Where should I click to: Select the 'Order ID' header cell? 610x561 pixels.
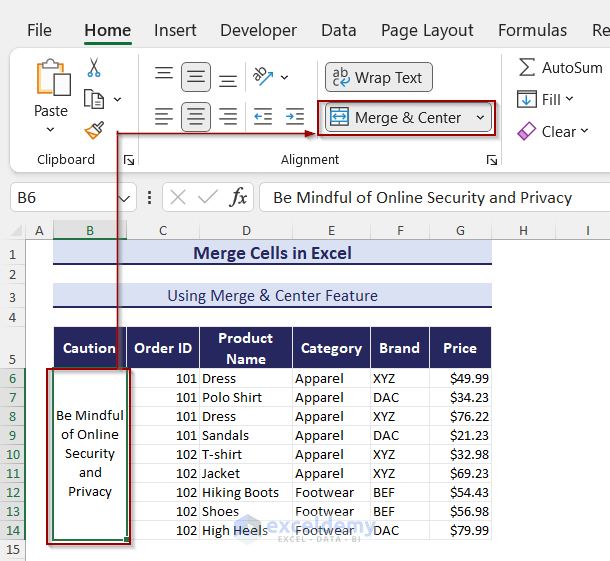[163, 348]
